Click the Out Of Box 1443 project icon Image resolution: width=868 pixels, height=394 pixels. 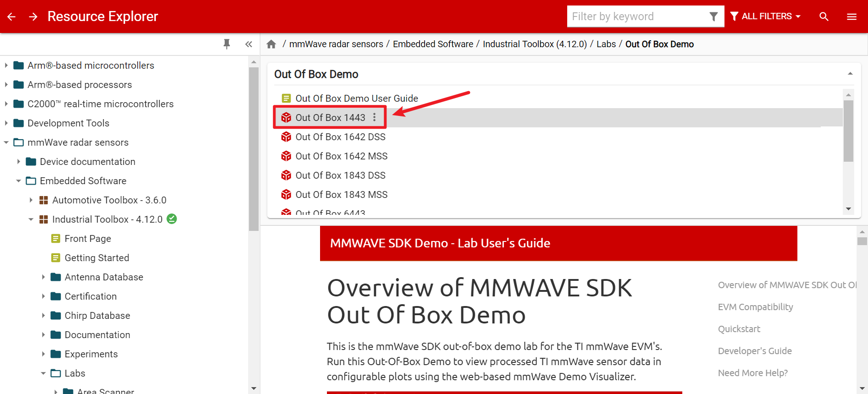point(286,117)
